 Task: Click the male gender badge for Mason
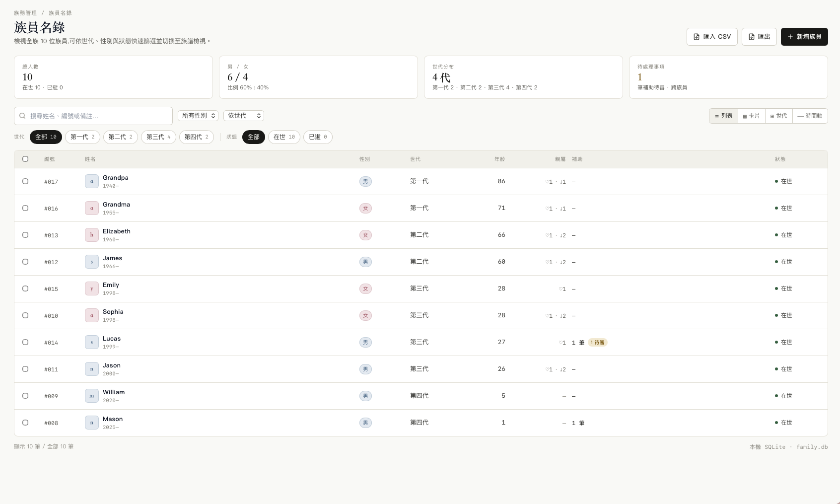click(x=365, y=423)
